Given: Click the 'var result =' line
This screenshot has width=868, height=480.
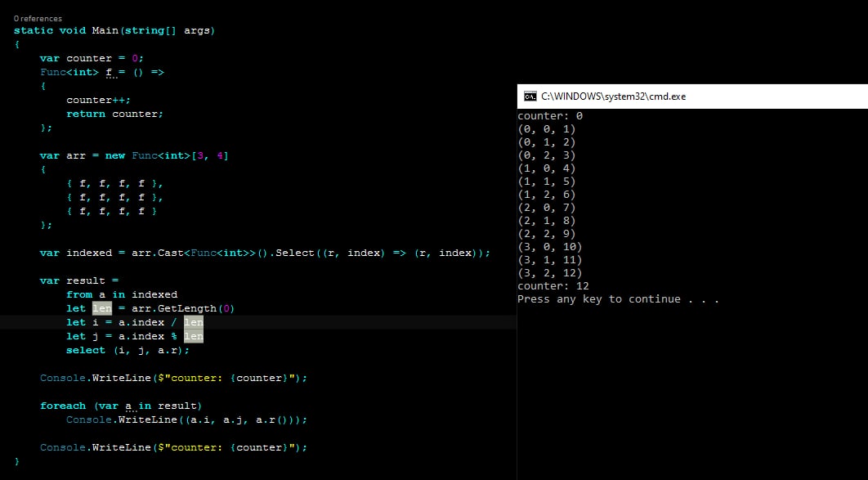Looking at the screenshot, I should (x=79, y=280).
